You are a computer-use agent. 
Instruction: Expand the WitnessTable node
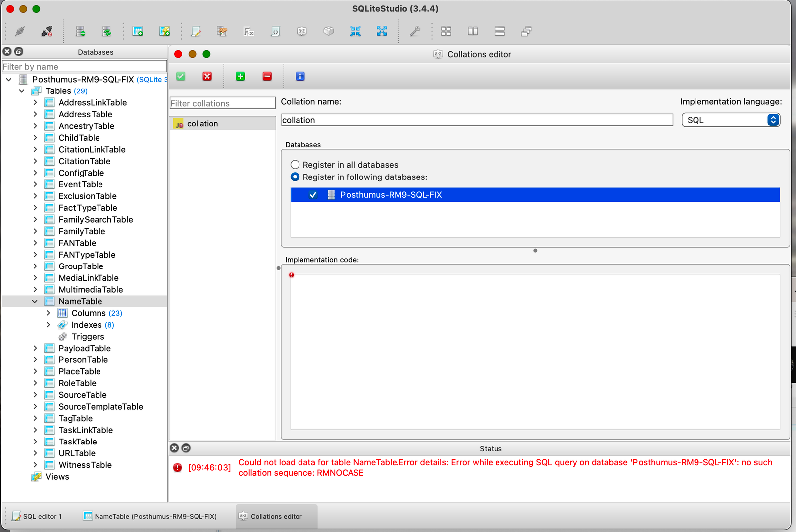tap(35, 465)
